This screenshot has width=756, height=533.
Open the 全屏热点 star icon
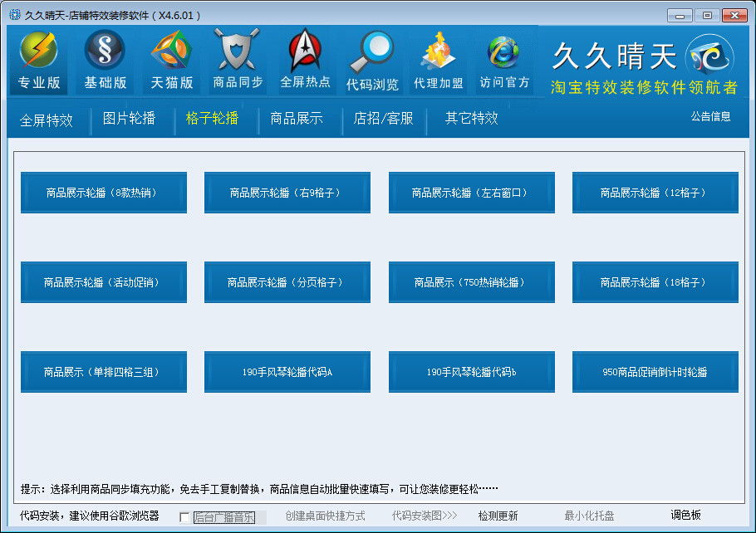pyautogui.click(x=305, y=51)
